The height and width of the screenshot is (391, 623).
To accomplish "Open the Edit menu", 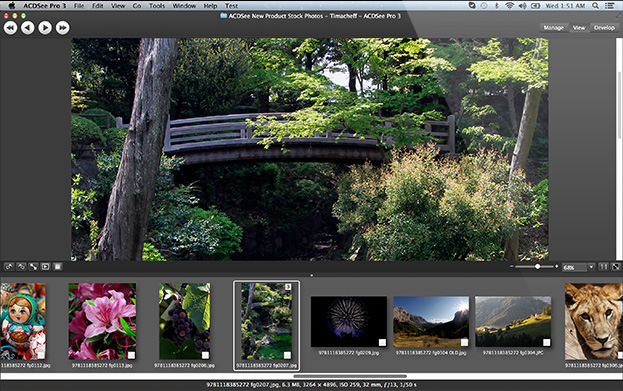I will click(98, 6).
